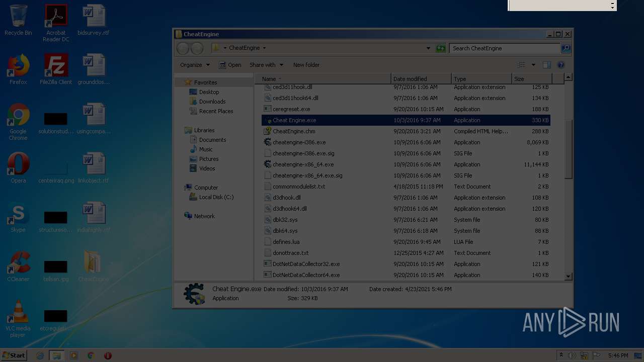Screen dimensions: 644x362
Task: Open CCleaner desktop shortcut
Action: pos(18,266)
